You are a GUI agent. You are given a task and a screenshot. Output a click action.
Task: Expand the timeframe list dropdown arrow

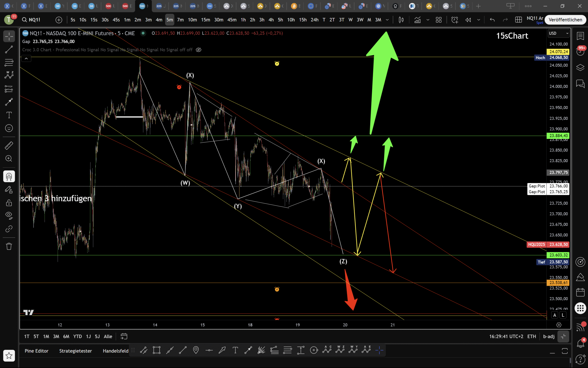click(x=387, y=20)
